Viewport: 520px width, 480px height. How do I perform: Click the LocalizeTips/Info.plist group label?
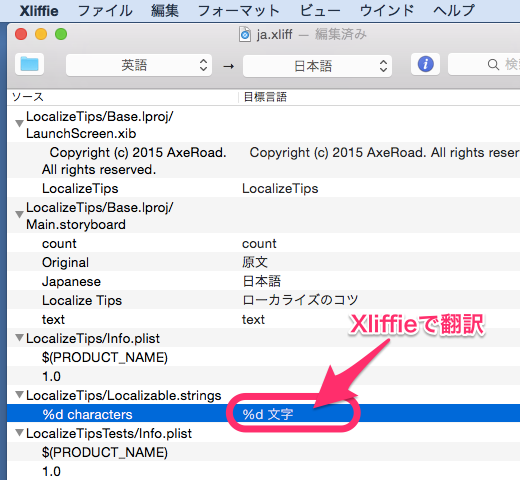pyautogui.click(x=93, y=338)
